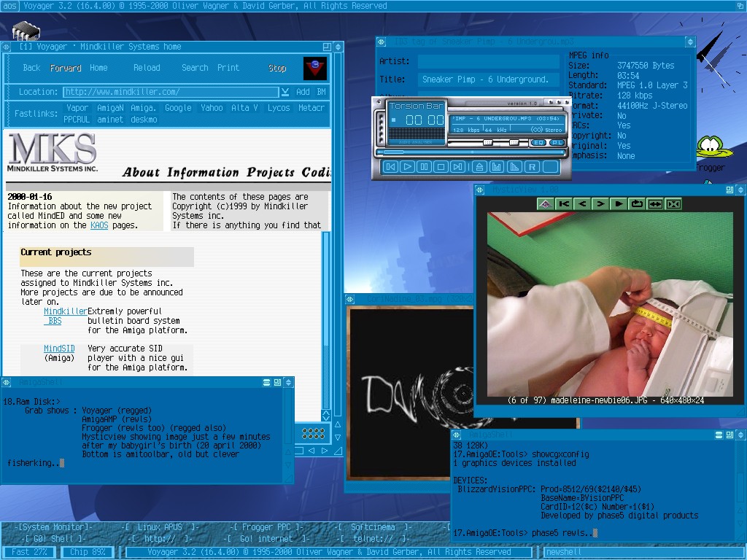
Task: Click the seek bar in AmigaAMP
Action: pyautogui.click(x=471, y=152)
